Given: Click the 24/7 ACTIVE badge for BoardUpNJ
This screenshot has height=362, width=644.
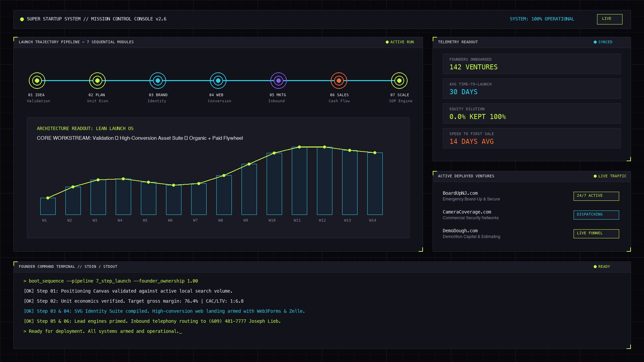Looking at the screenshot, I should point(596,196).
